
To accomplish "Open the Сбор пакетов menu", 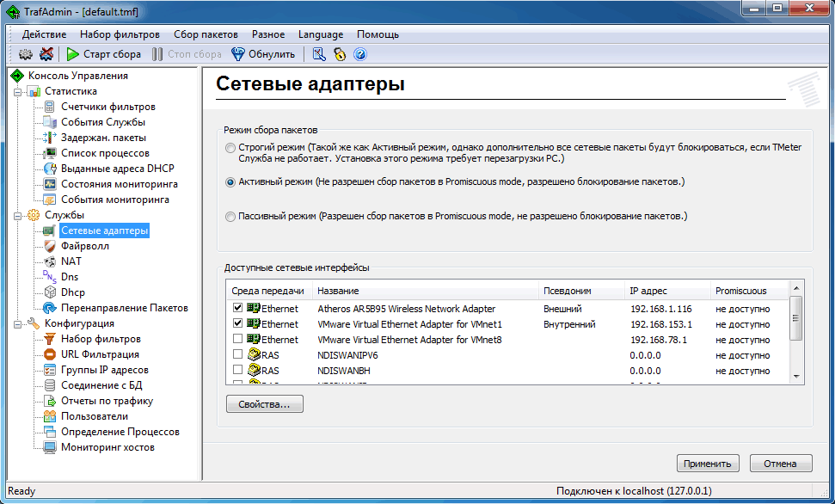I will pyautogui.click(x=206, y=34).
